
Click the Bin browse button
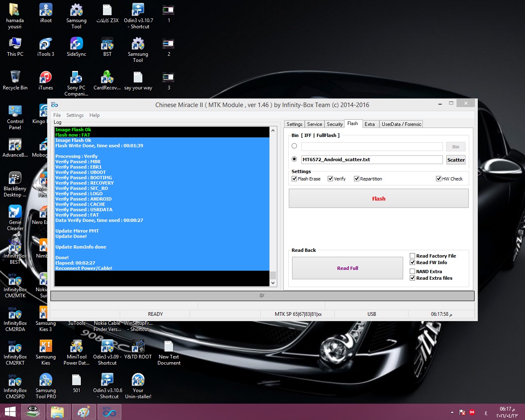tap(456, 147)
